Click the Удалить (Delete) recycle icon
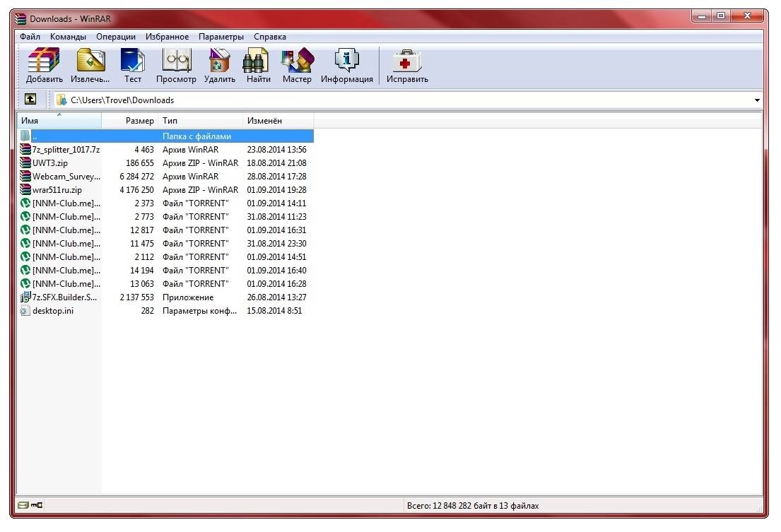The width and height of the screenshot is (781, 532). pyautogui.click(x=220, y=65)
